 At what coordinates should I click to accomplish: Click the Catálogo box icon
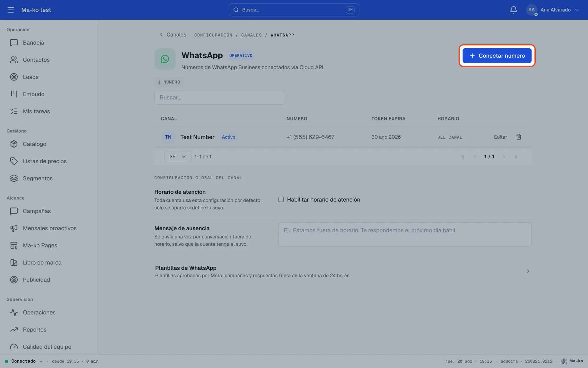coord(14,144)
